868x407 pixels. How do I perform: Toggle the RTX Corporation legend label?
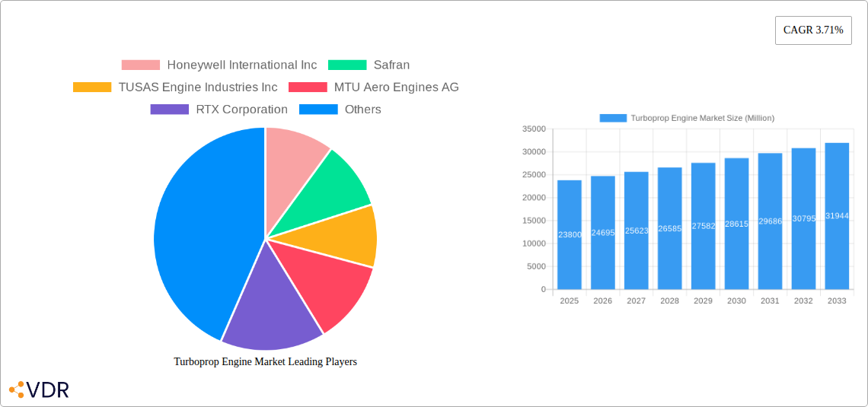click(242, 110)
